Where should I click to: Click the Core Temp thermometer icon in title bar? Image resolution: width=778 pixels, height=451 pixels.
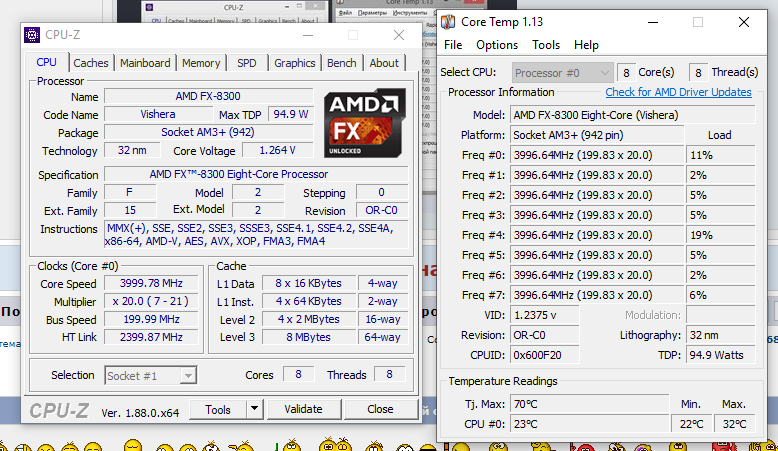pyautogui.click(x=448, y=22)
